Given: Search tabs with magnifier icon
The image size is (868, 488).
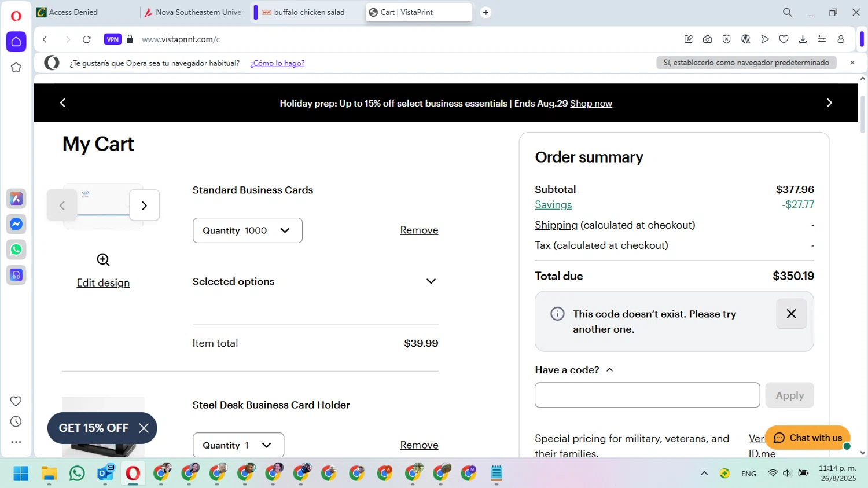Looking at the screenshot, I should (788, 12).
